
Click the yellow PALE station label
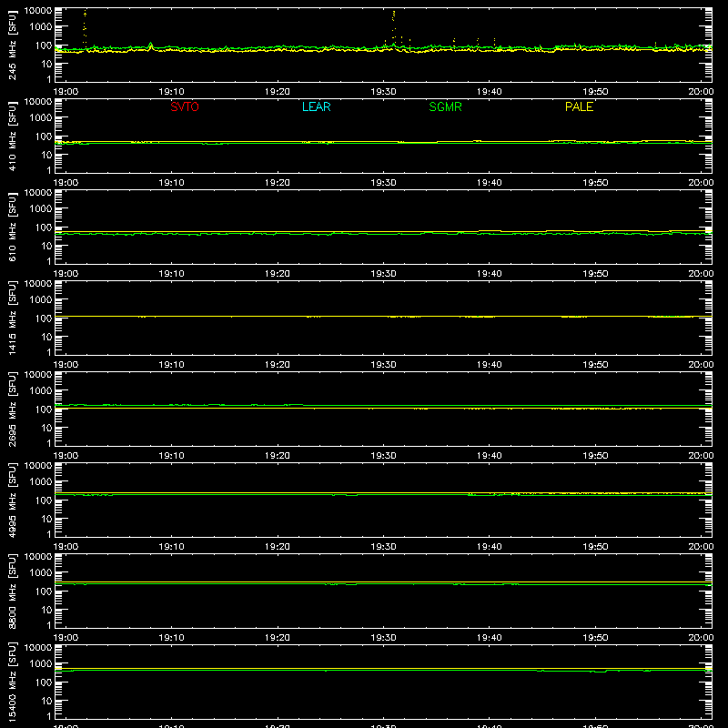pos(579,106)
